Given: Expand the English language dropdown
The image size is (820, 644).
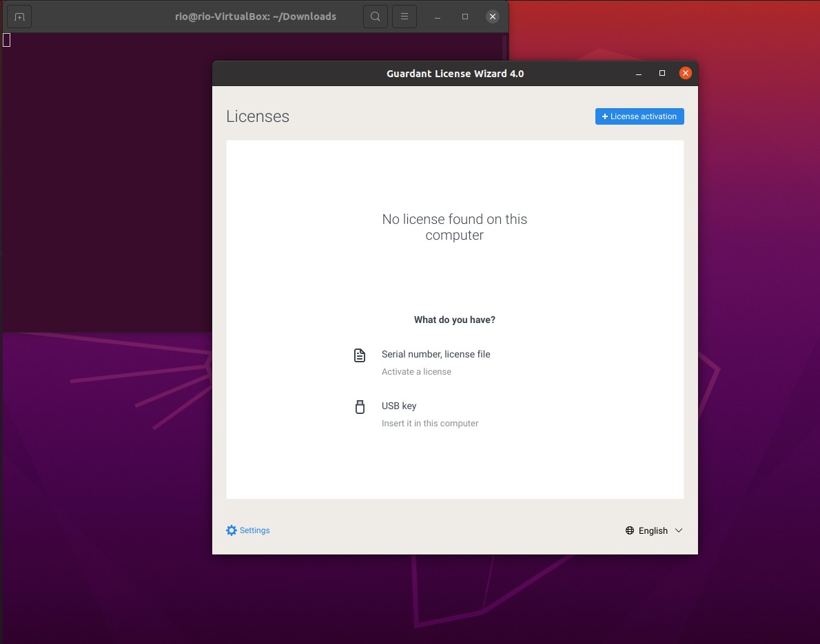Looking at the screenshot, I should 654,530.
